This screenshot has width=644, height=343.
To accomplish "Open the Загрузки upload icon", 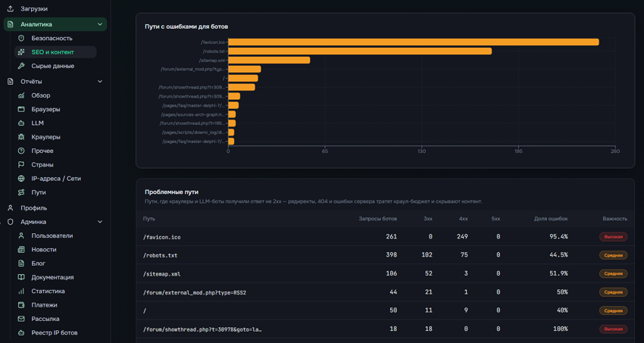I will pos(11,8).
